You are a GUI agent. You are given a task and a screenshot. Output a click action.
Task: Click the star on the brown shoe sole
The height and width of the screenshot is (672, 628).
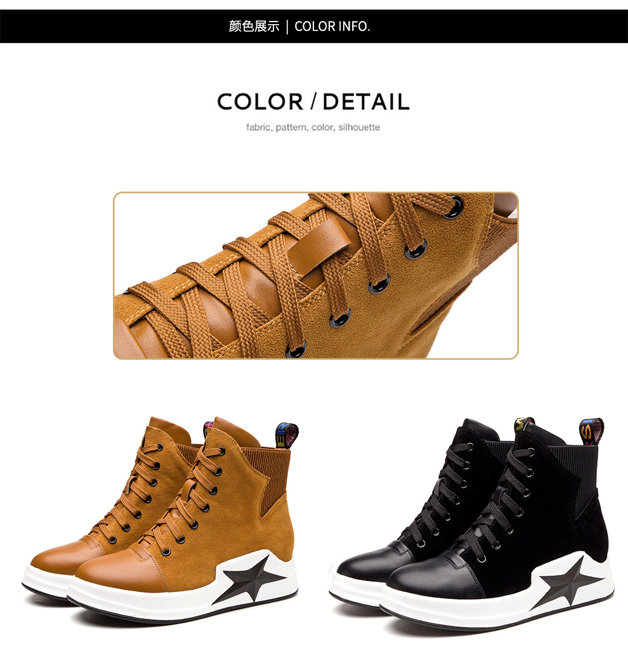(250, 579)
